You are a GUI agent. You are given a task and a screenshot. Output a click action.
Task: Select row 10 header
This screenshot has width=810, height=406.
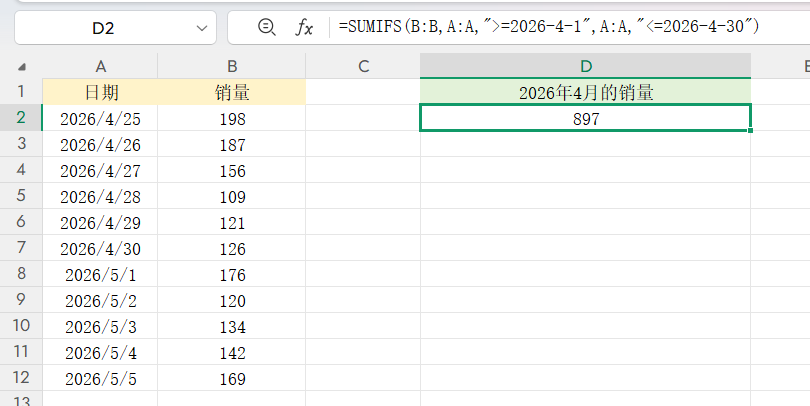tap(21, 325)
